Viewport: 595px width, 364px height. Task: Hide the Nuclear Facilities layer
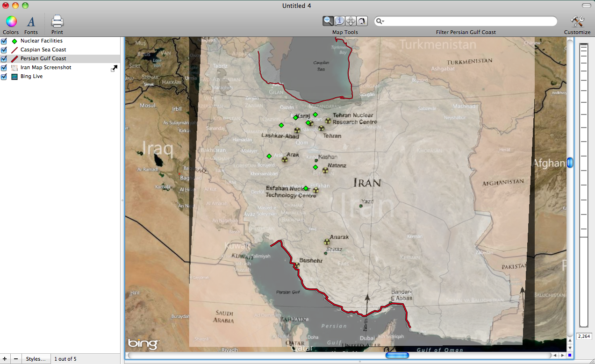(4, 41)
